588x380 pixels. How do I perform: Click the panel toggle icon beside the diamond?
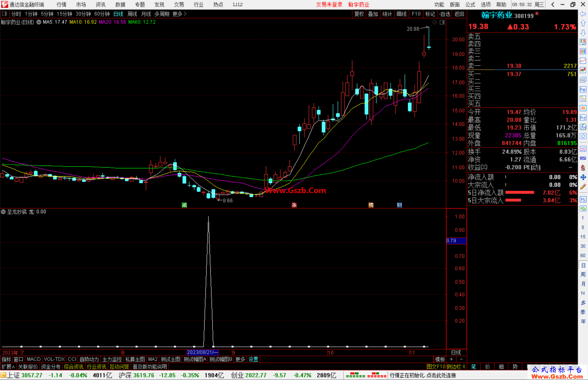tap(442, 22)
